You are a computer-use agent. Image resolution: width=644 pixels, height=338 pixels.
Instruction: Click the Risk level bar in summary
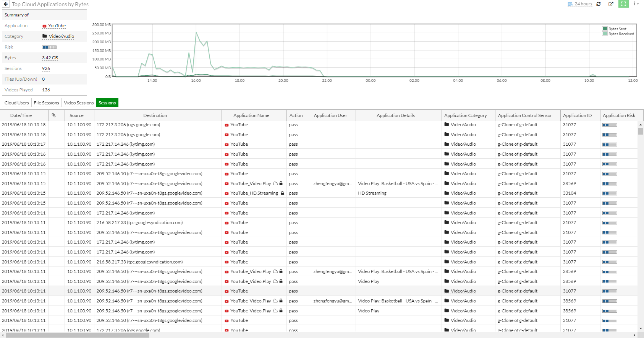click(49, 47)
